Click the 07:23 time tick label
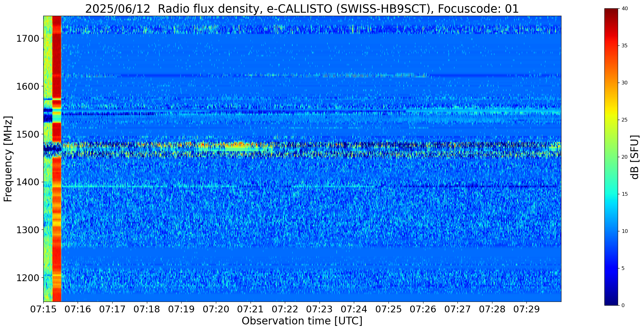This screenshot has width=644, height=330. tap(320, 309)
